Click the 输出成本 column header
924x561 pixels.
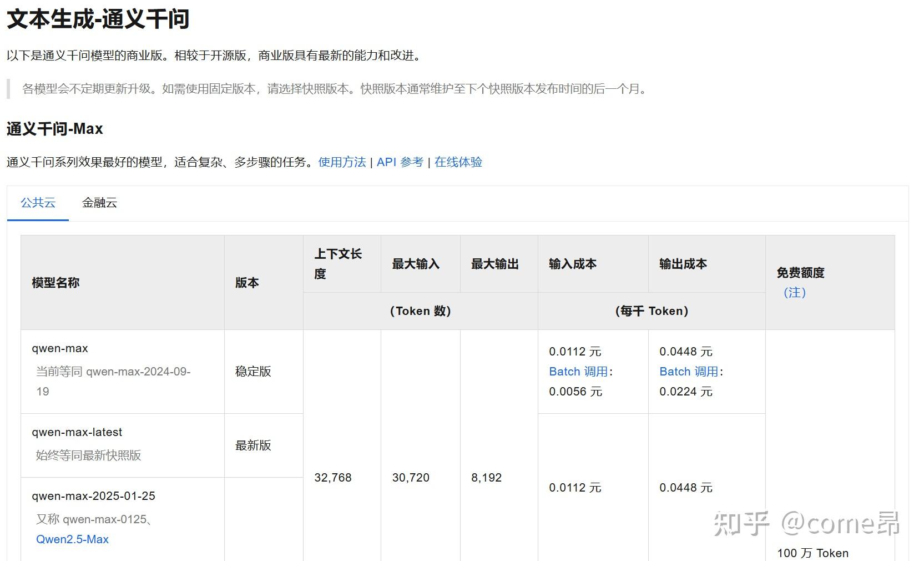[683, 264]
